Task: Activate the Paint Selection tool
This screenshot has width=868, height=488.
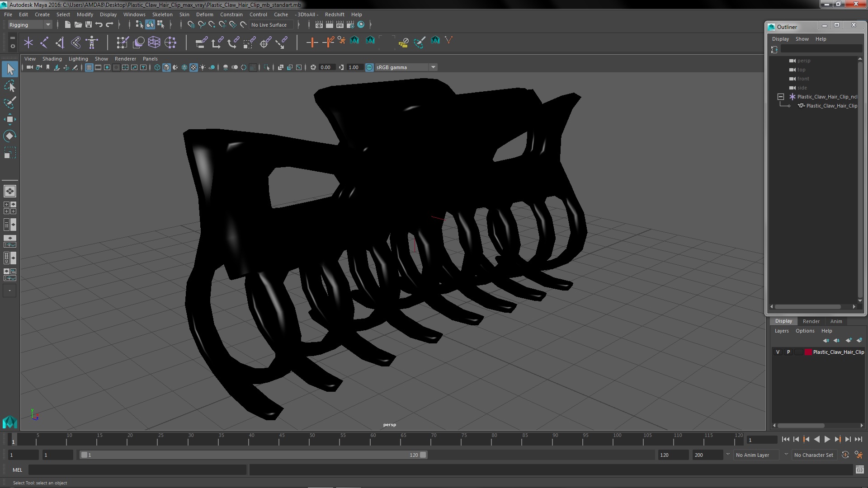Action: pyautogui.click(x=9, y=103)
